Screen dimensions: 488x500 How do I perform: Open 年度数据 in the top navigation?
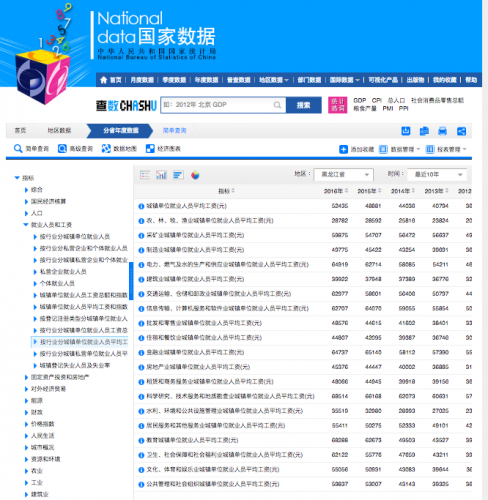(x=206, y=80)
